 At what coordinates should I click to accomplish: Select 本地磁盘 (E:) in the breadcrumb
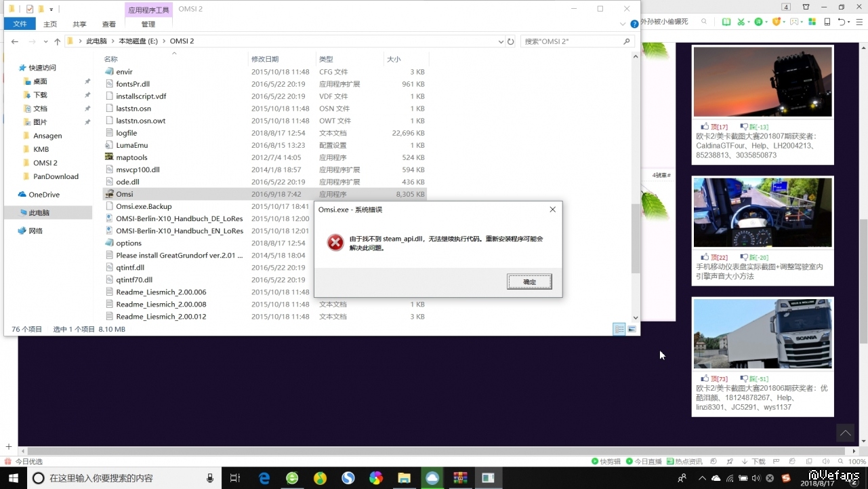138,41
